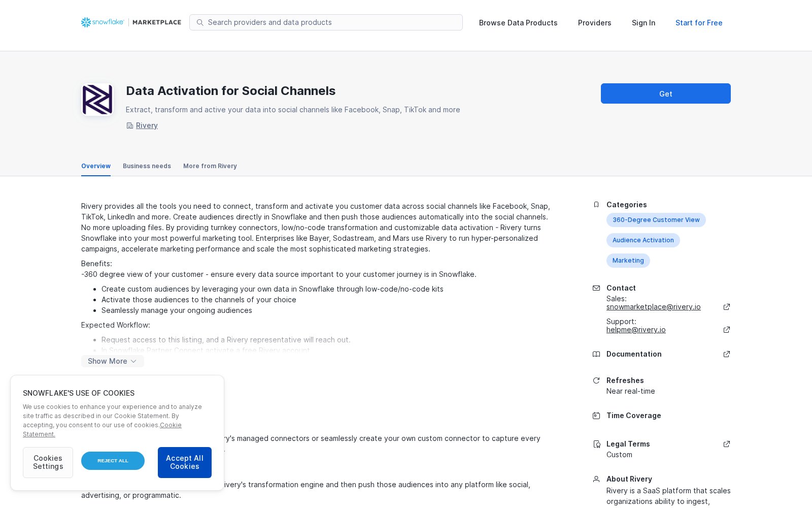Click the Legal Terms heading link
The width and height of the screenshot is (812, 508).
pos(628,444)
